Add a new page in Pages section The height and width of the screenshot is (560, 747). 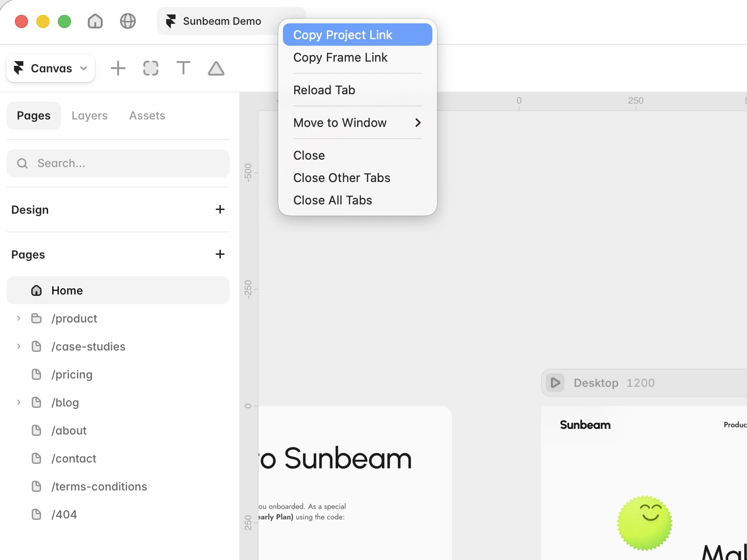pyautogui.click(x=220, y=254)
